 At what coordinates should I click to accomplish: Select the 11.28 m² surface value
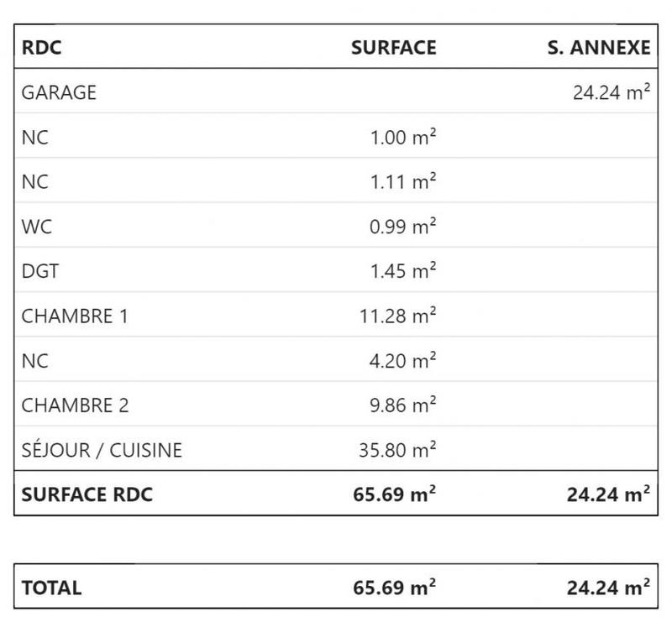(x=398, y=316)
